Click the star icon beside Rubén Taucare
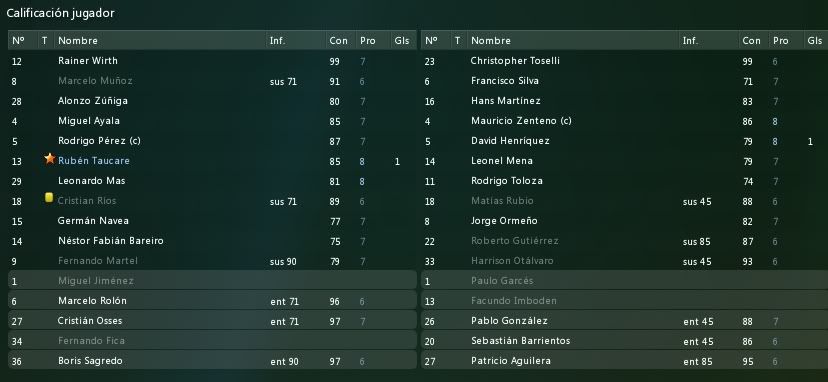Viewport: 828px width, 382px height. pos(50,159)
